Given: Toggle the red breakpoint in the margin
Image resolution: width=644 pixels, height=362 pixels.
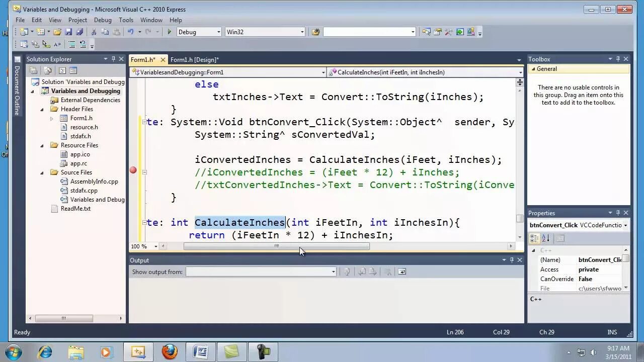Looking at the screenshot, I should [x=133, y=170].
